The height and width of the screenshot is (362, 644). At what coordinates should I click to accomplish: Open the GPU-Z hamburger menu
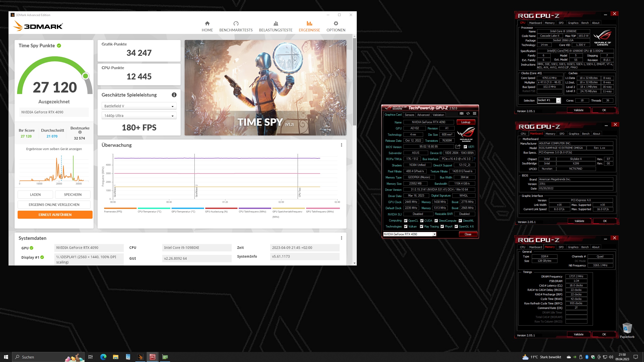(474, 114)
